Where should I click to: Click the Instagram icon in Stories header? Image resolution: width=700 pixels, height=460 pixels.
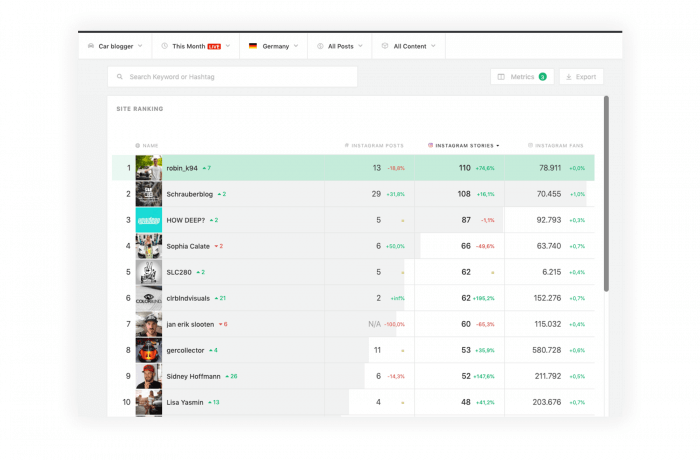click(430, 145)
